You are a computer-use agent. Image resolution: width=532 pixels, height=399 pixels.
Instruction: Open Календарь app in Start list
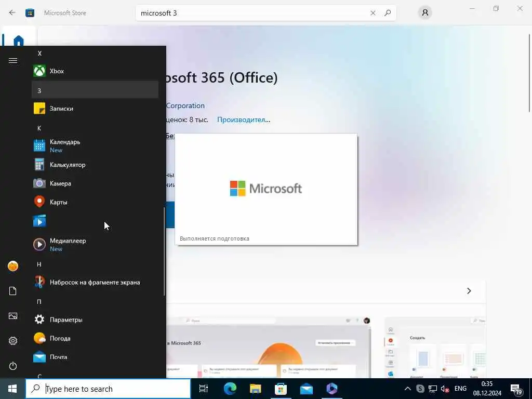[95, 145]
